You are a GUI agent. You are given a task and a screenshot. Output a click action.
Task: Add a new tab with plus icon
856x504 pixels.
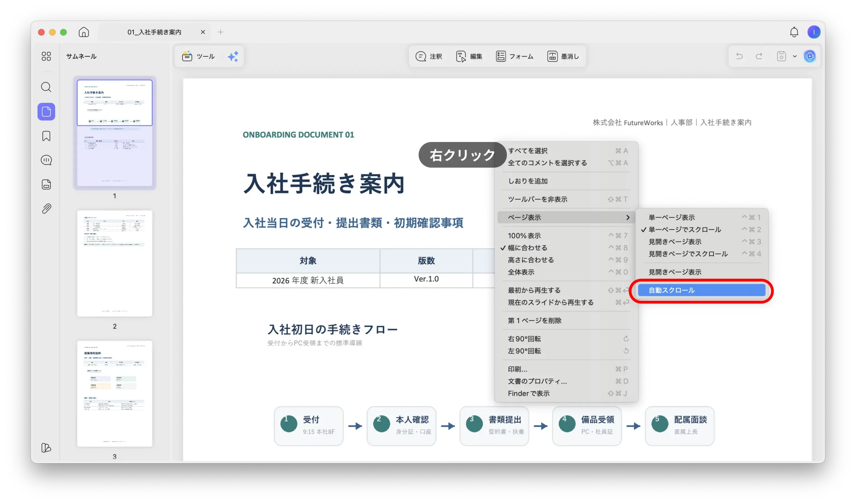[221, 32]
